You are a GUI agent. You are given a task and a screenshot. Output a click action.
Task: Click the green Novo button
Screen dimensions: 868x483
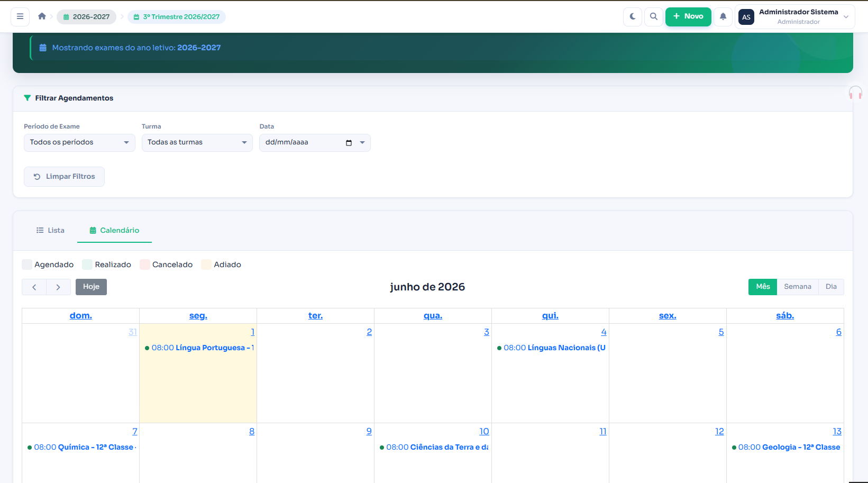(x=688, y=16)
